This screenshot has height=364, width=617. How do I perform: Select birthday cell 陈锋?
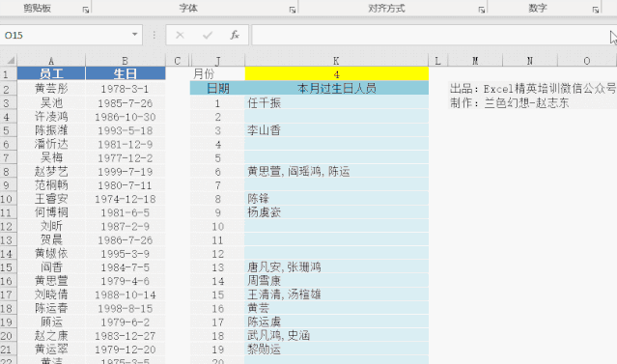(336, 199)
